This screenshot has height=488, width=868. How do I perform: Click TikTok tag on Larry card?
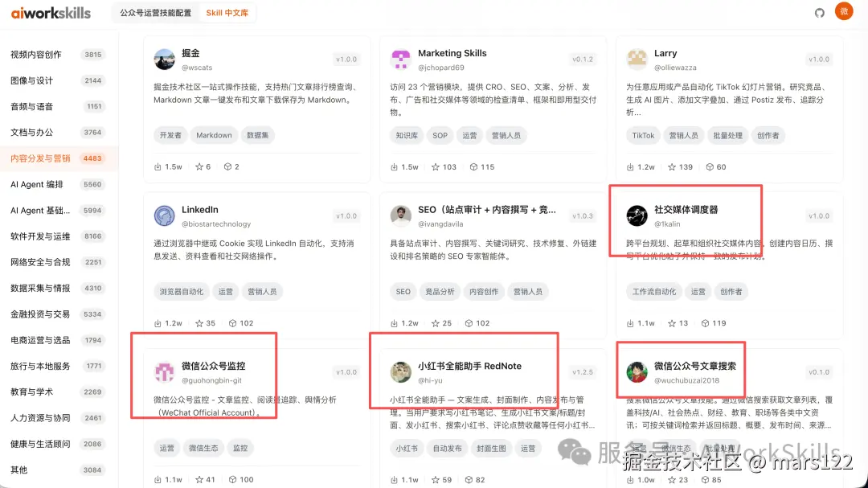click(x=643, y=135)
